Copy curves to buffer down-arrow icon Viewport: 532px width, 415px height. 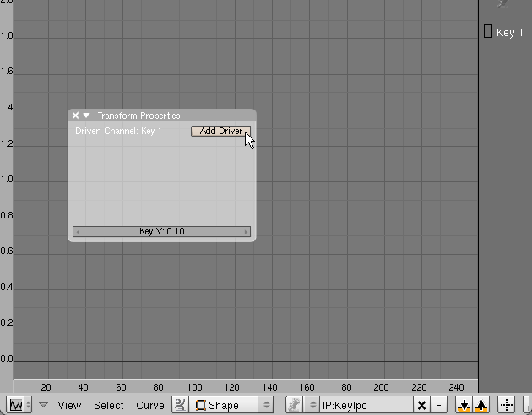pyautogui.click(x=464, y=405)
